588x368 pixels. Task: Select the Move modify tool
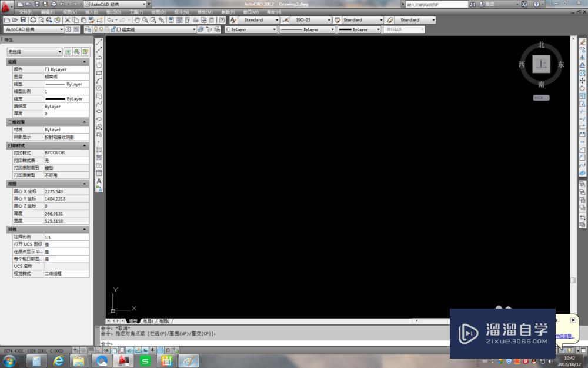click(582, 80)
